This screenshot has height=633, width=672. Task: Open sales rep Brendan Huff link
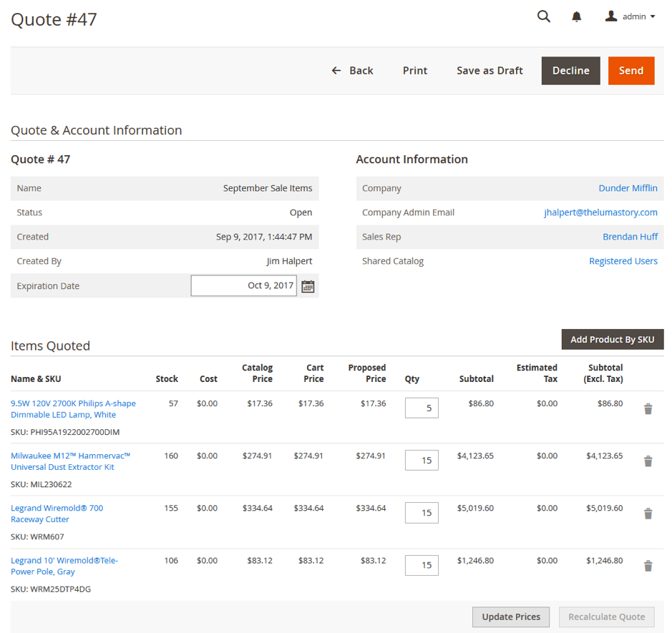(630, 237)
